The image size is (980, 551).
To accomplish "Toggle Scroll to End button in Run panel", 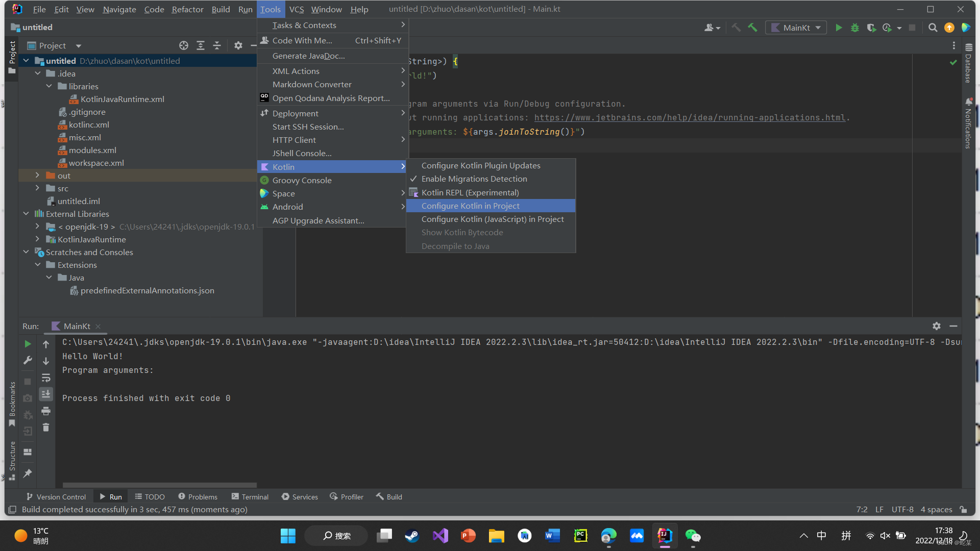I will click(x=46, y=394).
